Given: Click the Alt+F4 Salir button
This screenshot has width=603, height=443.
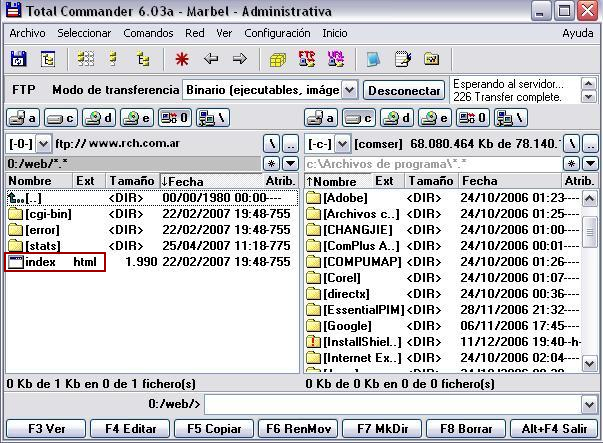Looking at the screenshot, I should [x=554, y=428].
